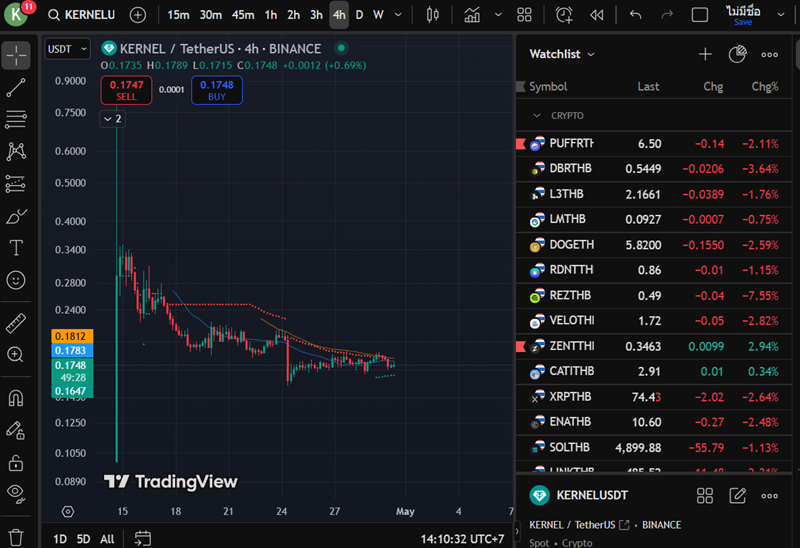The width and height of the screenshot is (800, 548).
Task: Collapse the CRYPTO watchlist section
Action: coord(535,116)
